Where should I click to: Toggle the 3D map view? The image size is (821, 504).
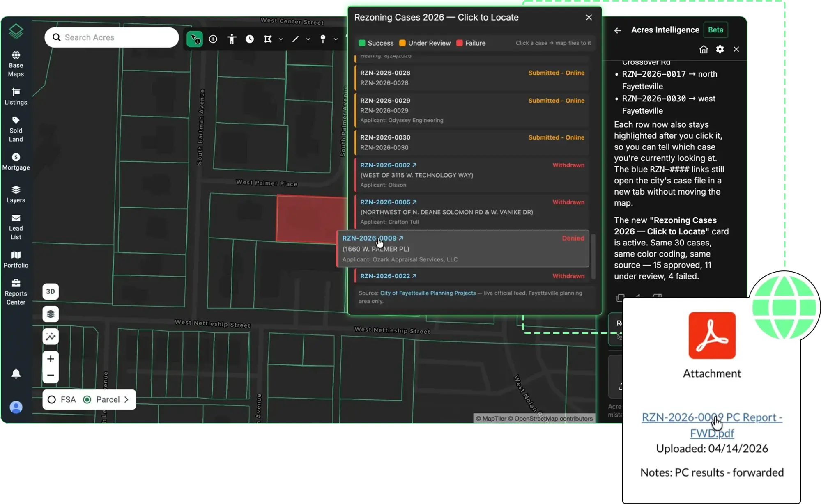(x=51, y=291)
